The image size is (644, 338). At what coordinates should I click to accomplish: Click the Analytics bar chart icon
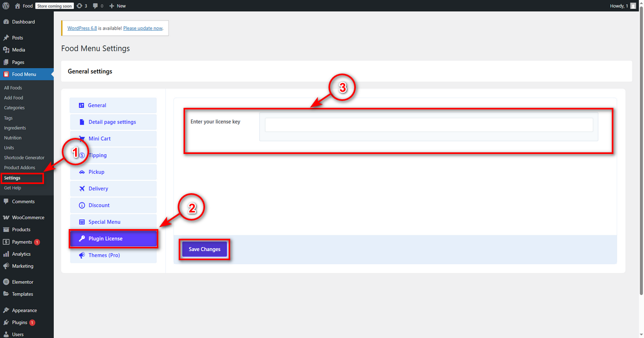(x=6, y=254)
